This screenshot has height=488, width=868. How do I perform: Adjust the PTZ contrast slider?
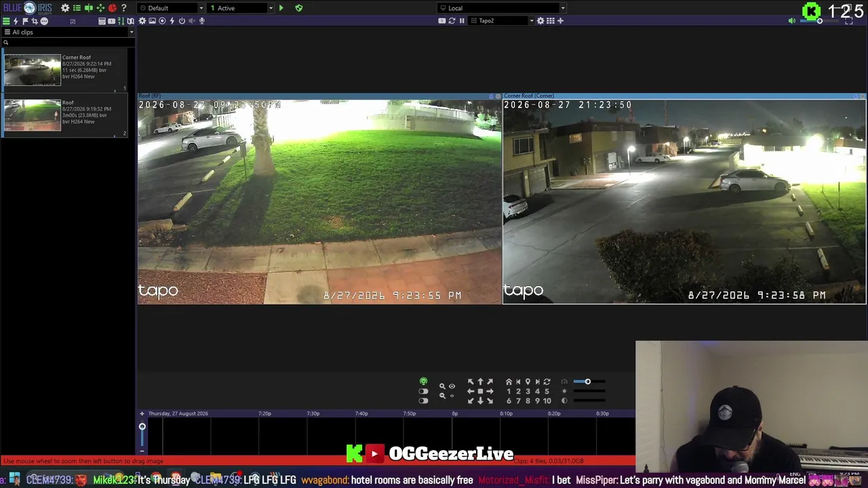pos(590,401)
